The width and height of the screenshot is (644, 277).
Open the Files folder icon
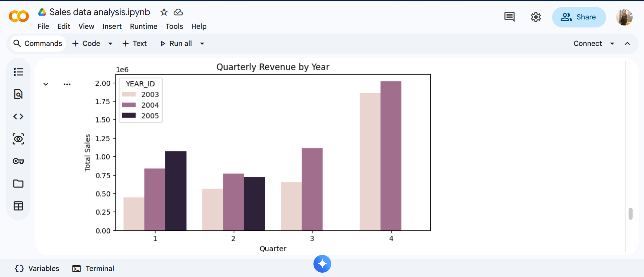[x=18, y=184]
